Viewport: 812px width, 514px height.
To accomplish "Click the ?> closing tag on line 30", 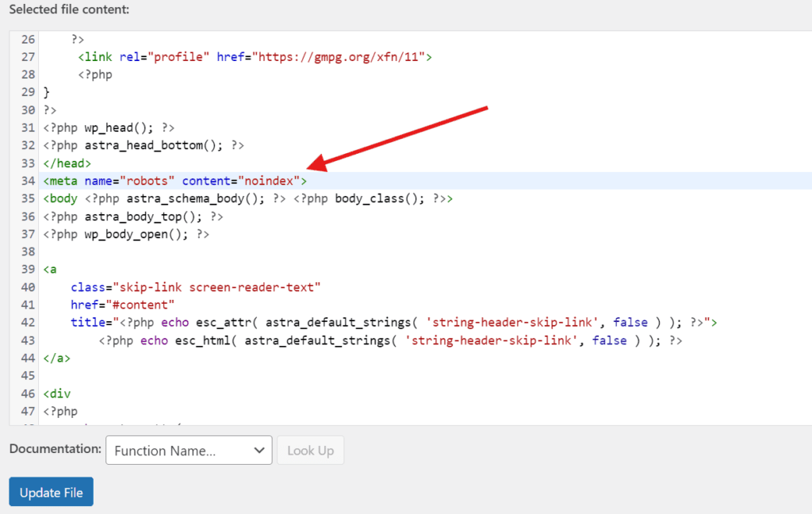I will pos(50,109).
